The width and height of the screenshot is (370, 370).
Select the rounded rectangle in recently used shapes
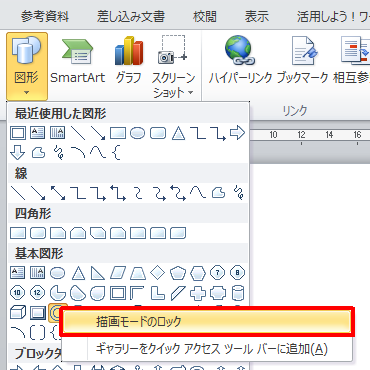[x=158, y=133]
